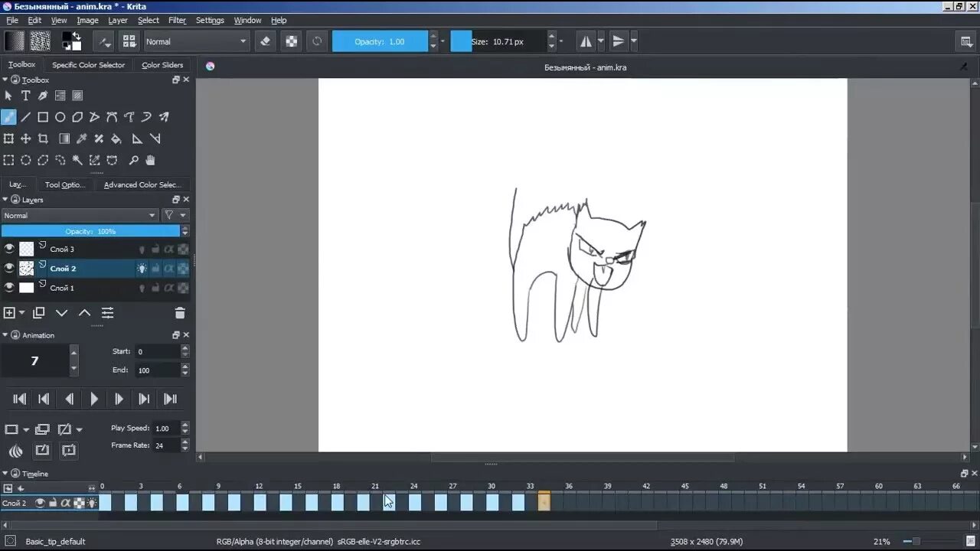Go to the next frame
This screenshot has height=551, width=980.
point(119,399)
